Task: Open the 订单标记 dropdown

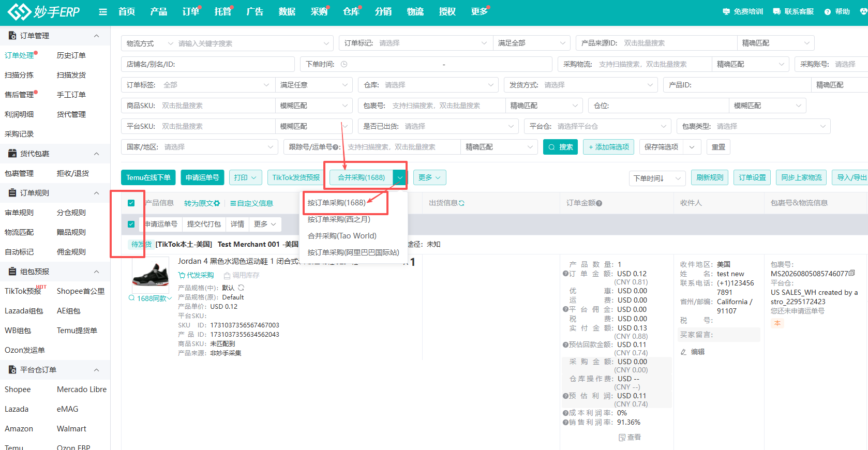Action: coord(415,43)
